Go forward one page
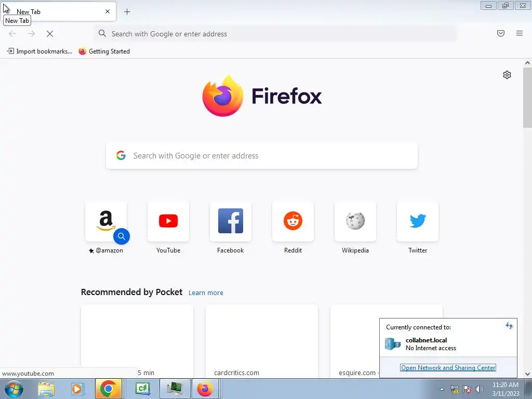The height and width of the screenshot is (399, 532). pos(31,34)
